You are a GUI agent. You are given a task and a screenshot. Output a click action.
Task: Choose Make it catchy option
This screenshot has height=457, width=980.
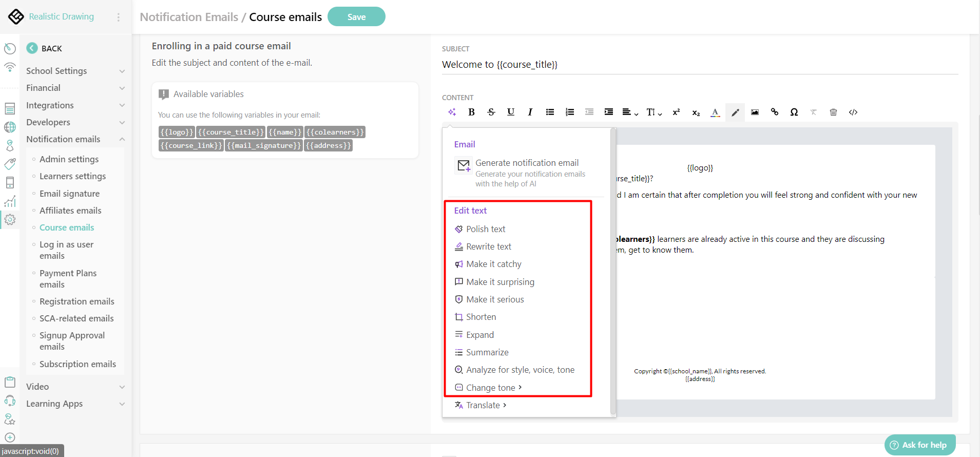point(493,264)
